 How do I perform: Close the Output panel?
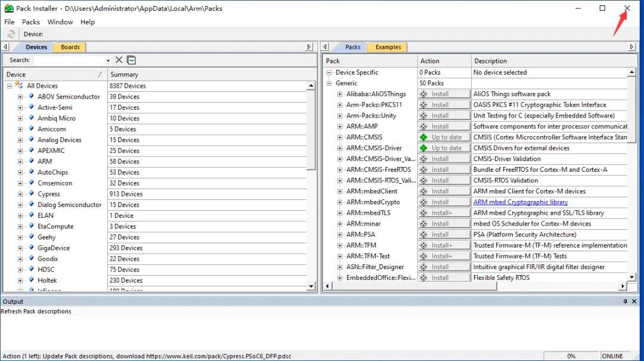(x=634, y=301)
